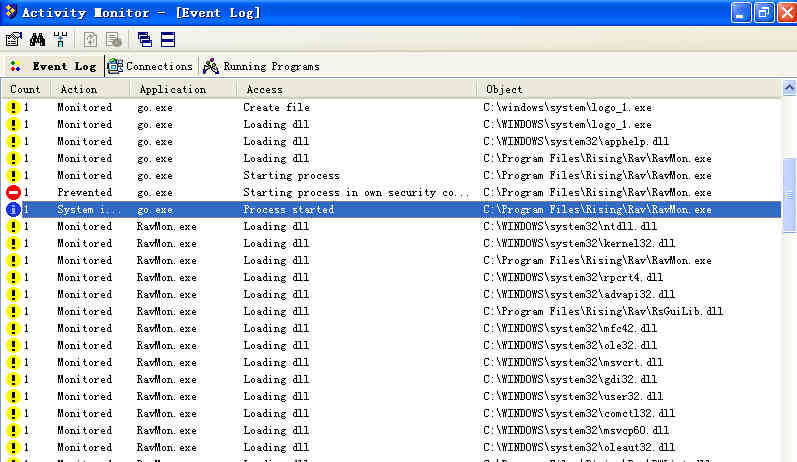The image size is (797, 462).
Task: Select the 'C:\WINDOWS\system32\rpcrt4.dll' object cell
Action: click(573, 278)
